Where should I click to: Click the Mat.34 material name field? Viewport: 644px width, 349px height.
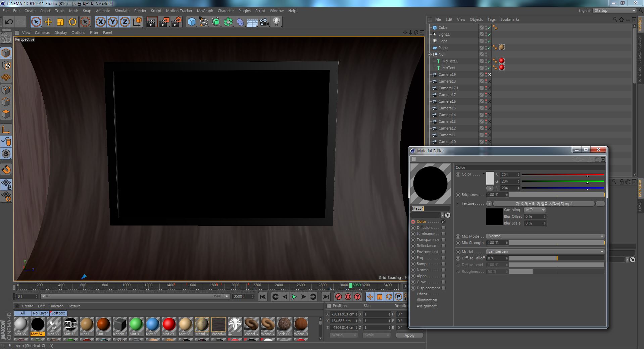click(431, 209)
